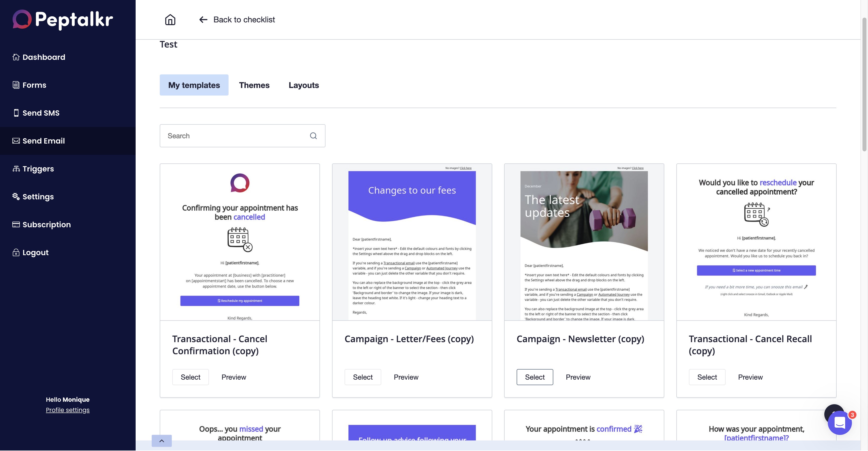This screenshot has height=451, width=868.
Task: Click the search magnifier icon
Action: pyautogui.click(x=313, y=136)
